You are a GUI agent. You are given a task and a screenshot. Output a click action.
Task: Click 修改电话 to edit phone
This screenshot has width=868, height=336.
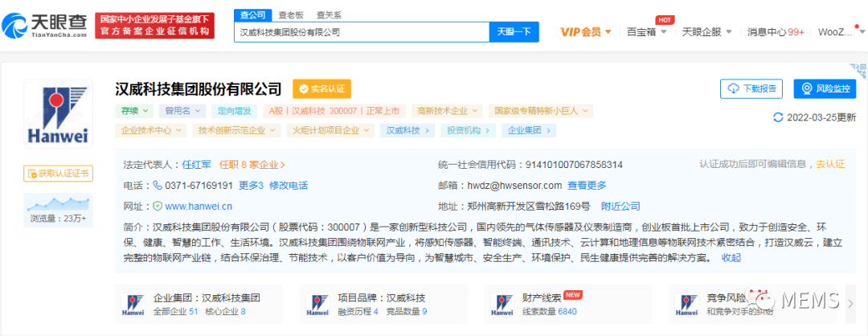(x=289, y=186)
